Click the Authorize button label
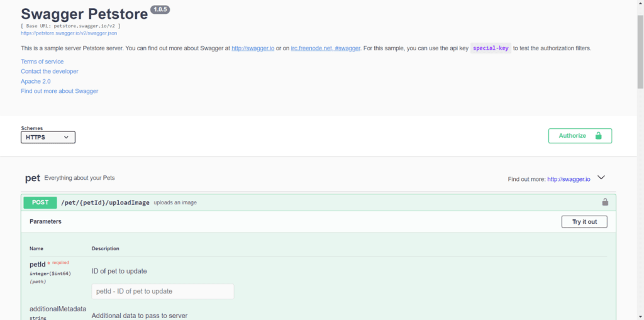 pyautogui.click(x=572, y=136)
